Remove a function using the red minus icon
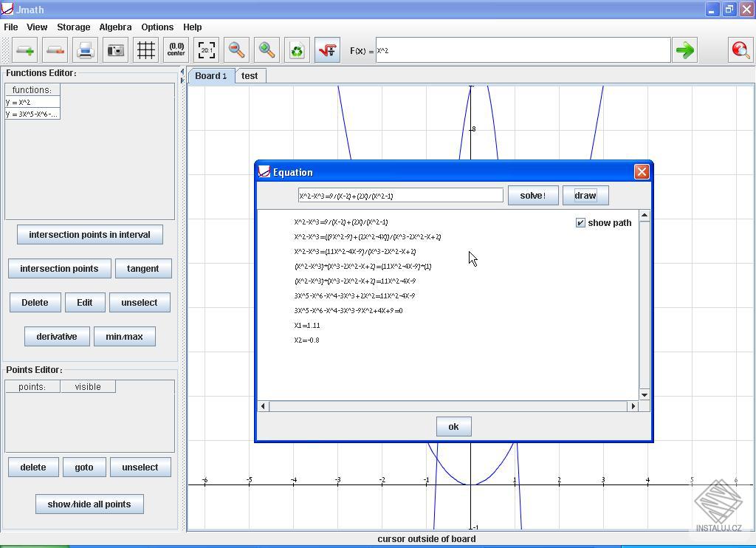Viewport: 756px width, 548px height. click(x=55, y=49)
